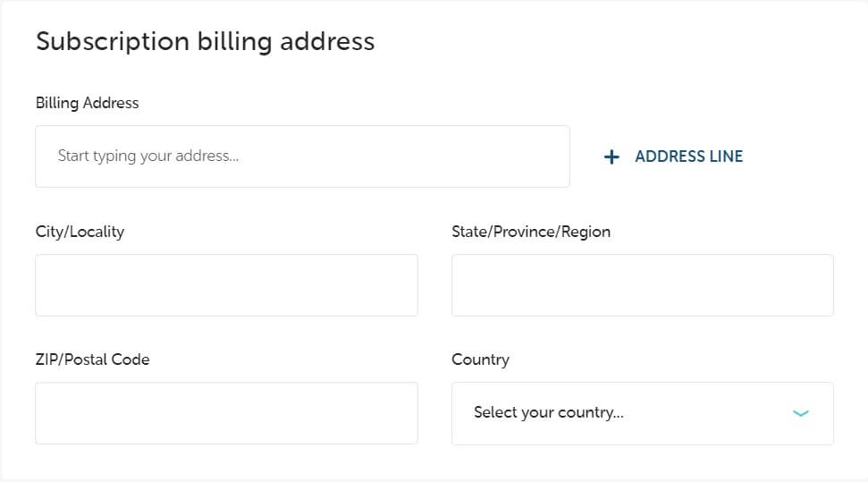Click the 'City/Locality' label

[80, 232]
